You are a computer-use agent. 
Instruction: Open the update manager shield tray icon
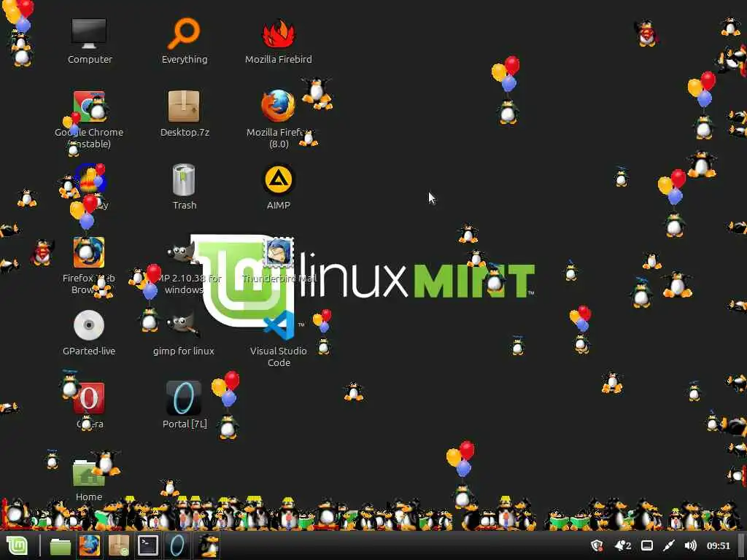click(x=597, y=545)
